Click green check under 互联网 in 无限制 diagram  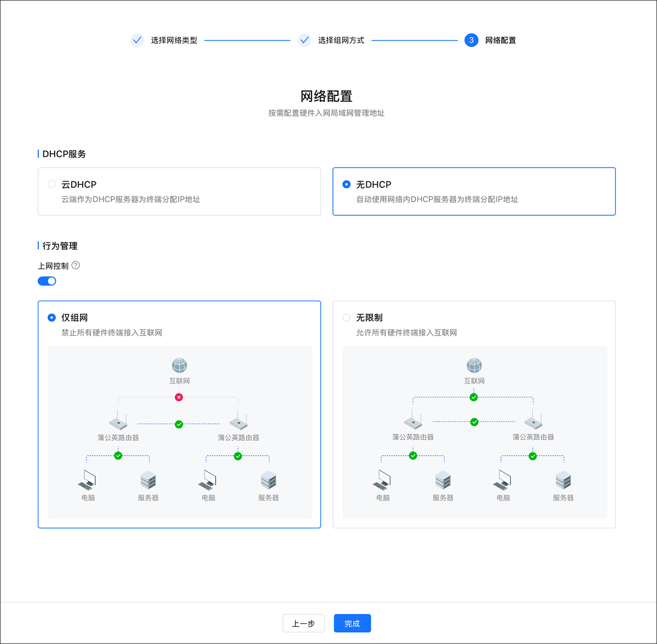tap(474, 397)
